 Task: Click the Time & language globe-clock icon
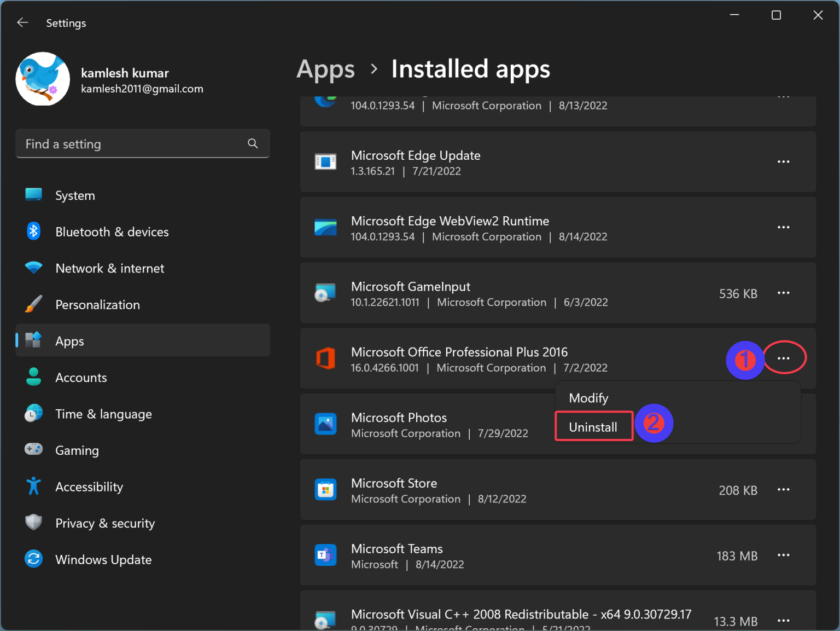click(x=33, y=413)
